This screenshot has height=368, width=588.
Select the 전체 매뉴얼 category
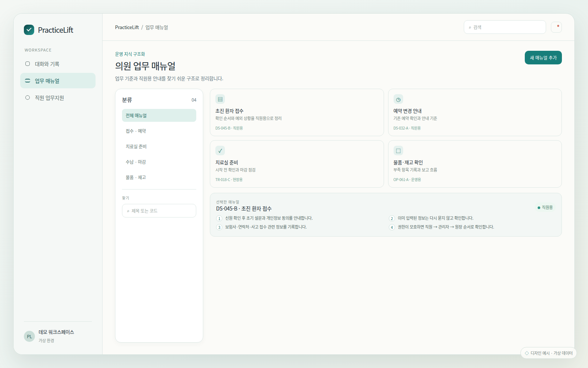[159, 116]
